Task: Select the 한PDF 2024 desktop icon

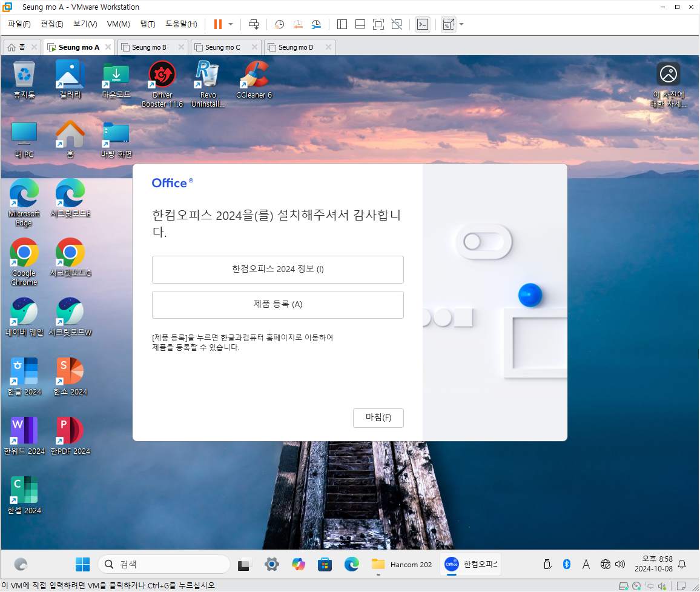Action: (x=70, y=436)
